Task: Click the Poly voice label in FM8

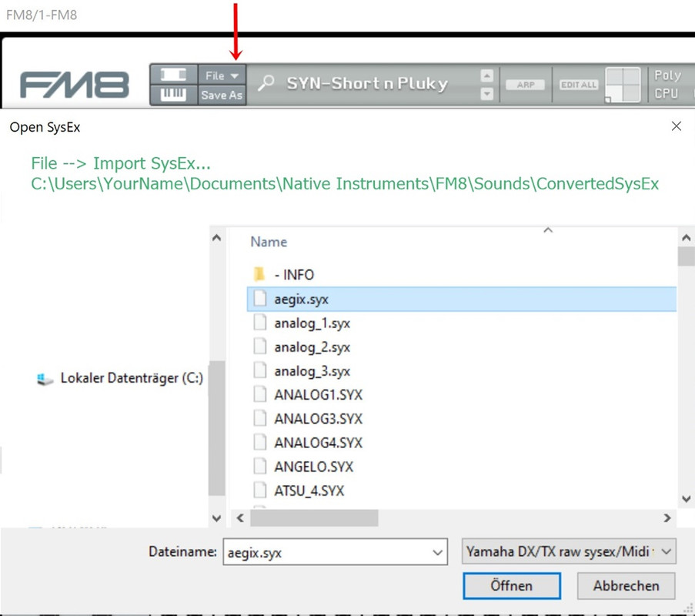Action: [667, 75]
